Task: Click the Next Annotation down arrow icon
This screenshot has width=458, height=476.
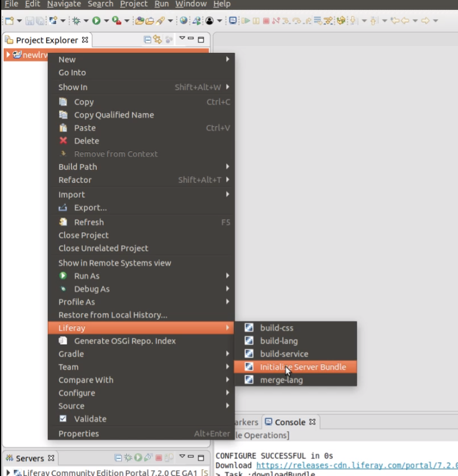Action: click(x=353, y=21)
